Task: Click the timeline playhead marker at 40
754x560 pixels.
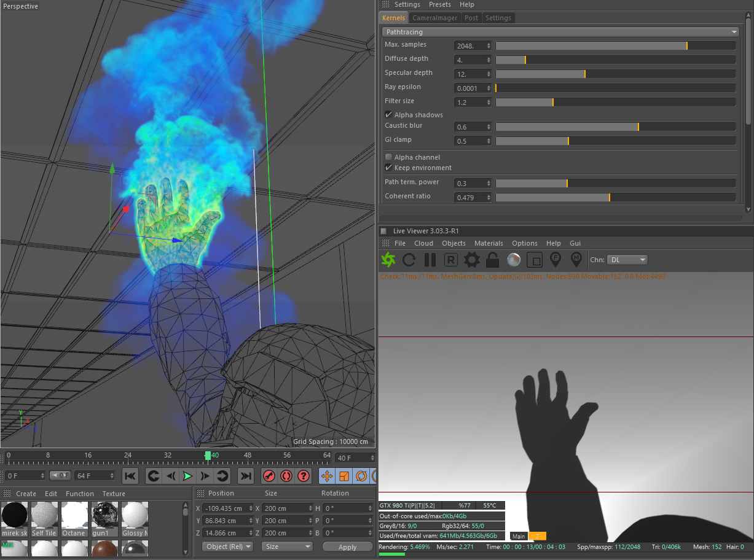Action: coord(208,456)
